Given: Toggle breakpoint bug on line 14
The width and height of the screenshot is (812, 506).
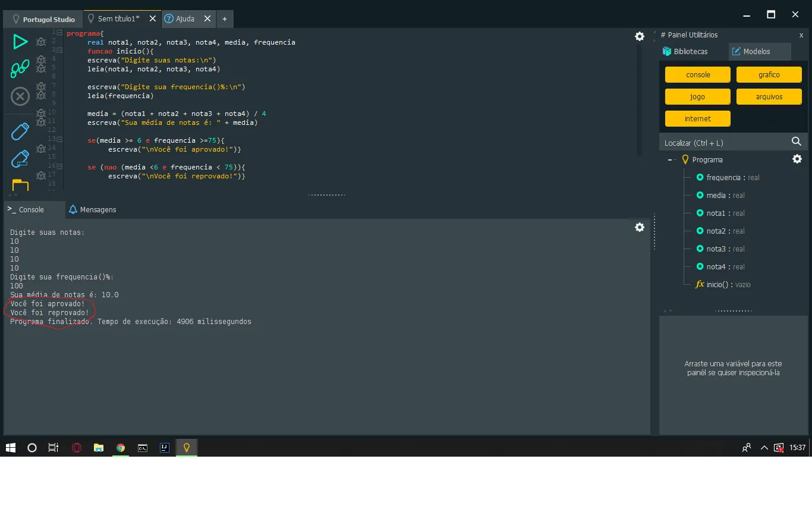Looking at the screenshot, I should tap(41, 149).
